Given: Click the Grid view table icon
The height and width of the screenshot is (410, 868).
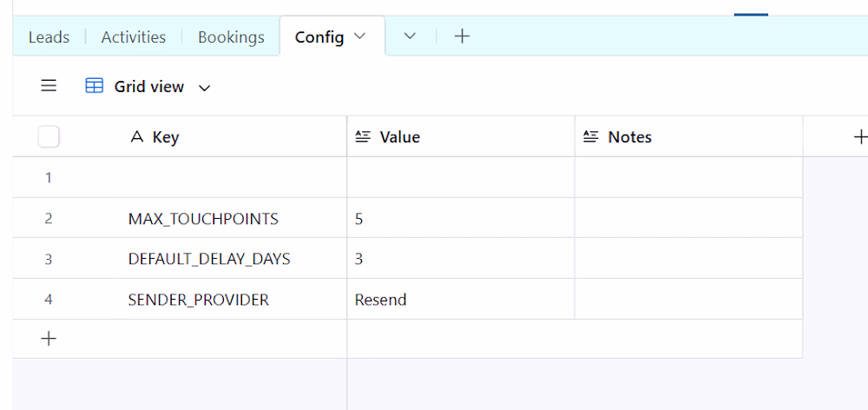Looking at the screenshot, I should tap(95, 86).
